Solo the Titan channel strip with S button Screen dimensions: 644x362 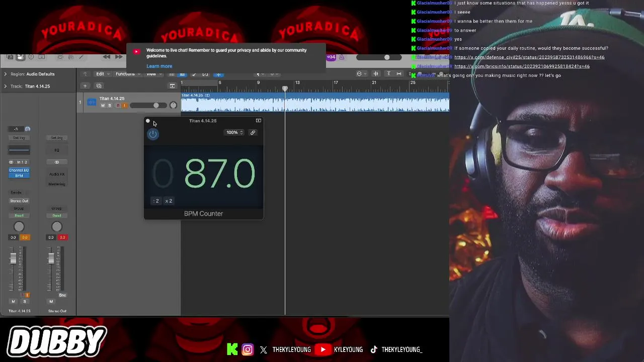point(24,302)
